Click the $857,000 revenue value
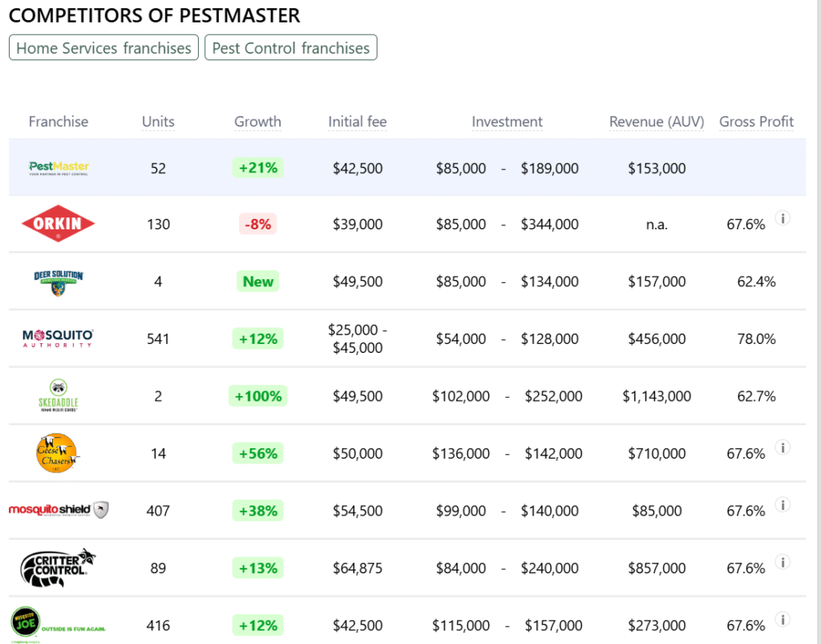The image size is (821, 644). coord(657,568)
